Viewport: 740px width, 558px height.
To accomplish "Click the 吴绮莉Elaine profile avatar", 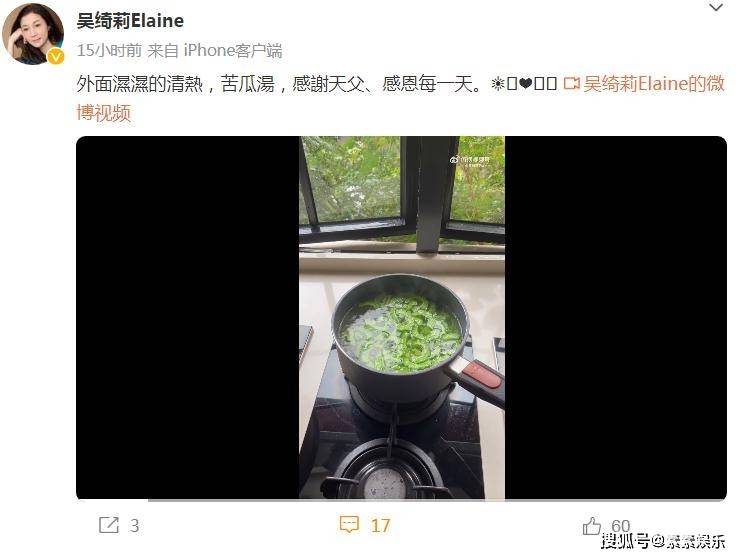I will 33,33.
